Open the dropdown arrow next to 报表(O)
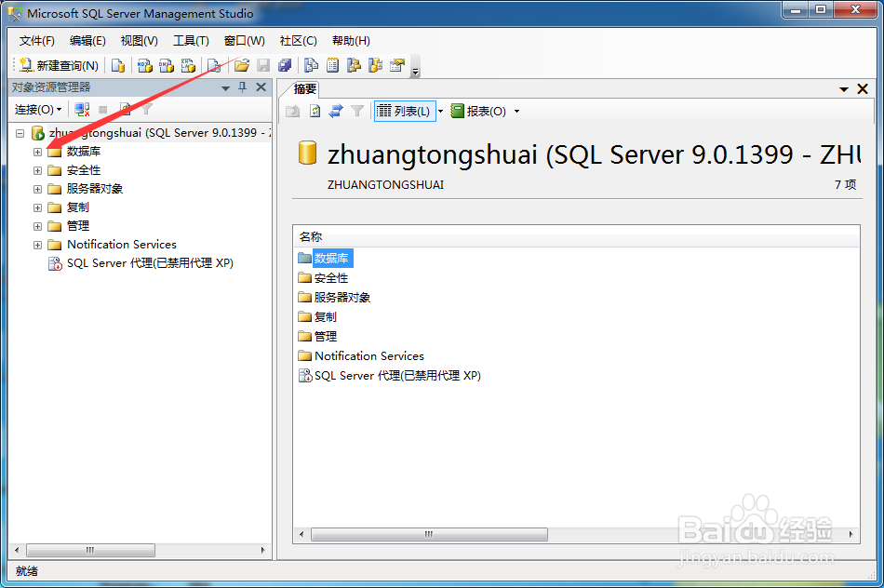Viewport: 884px width, 588px height. coord(516,111)
